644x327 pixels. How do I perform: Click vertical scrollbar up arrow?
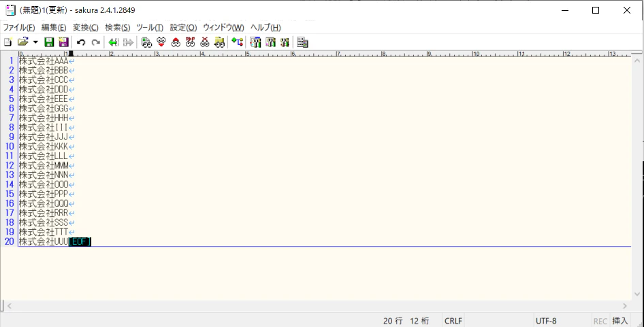(637, 61)
